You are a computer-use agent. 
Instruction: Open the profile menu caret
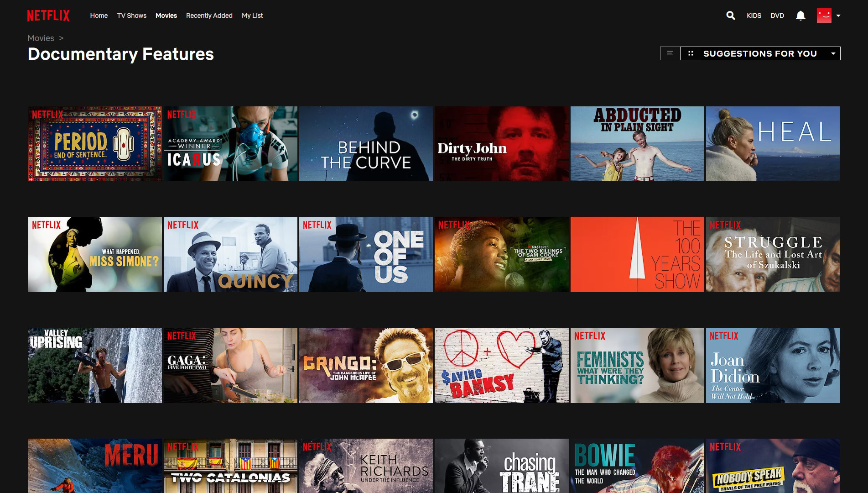[838, 16]
